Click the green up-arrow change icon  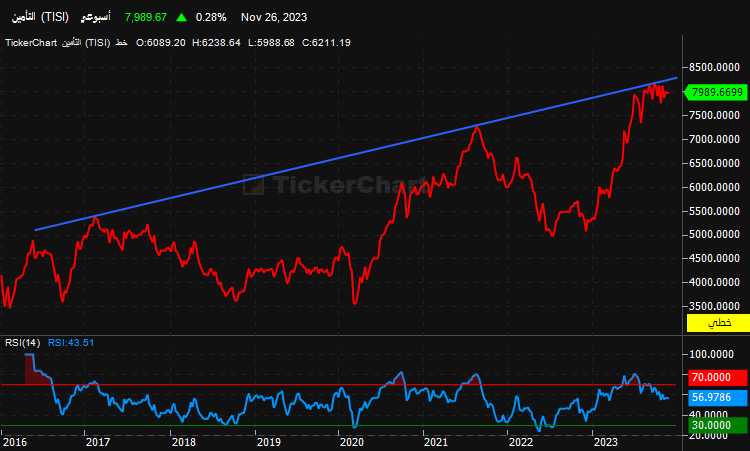click(x=181, y=17)
